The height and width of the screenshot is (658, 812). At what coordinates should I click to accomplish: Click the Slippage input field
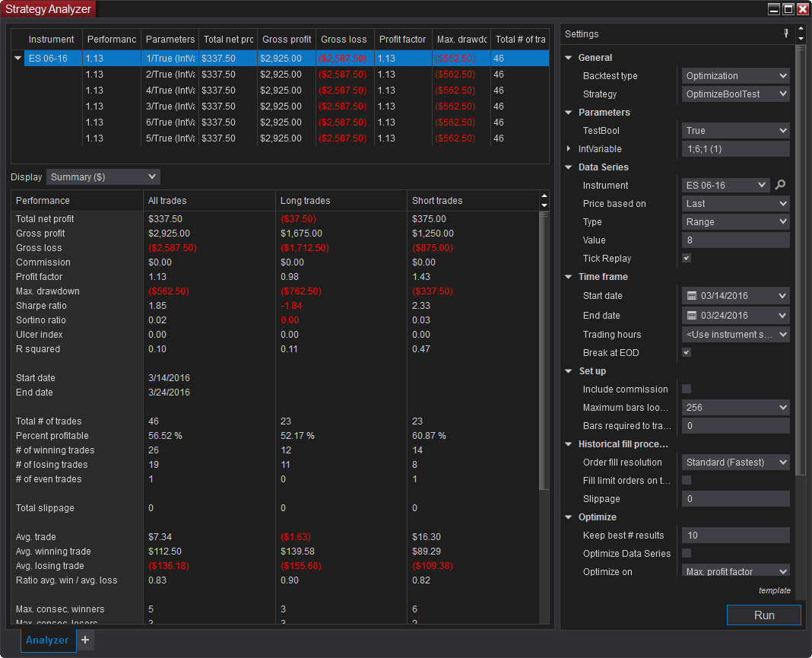point(735,498)
